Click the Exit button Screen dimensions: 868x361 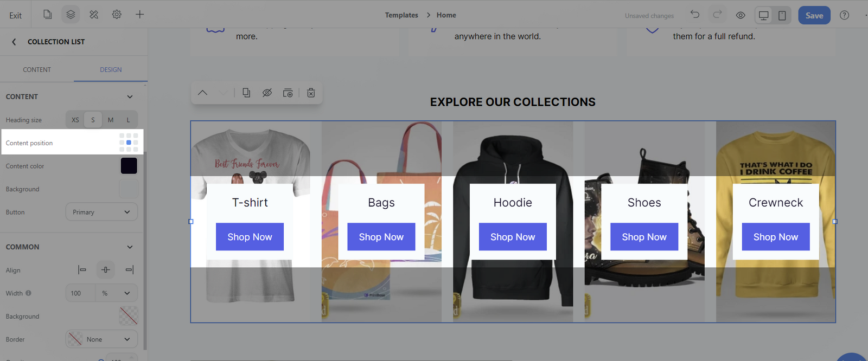pyautogui.click(x=15, y=15)
